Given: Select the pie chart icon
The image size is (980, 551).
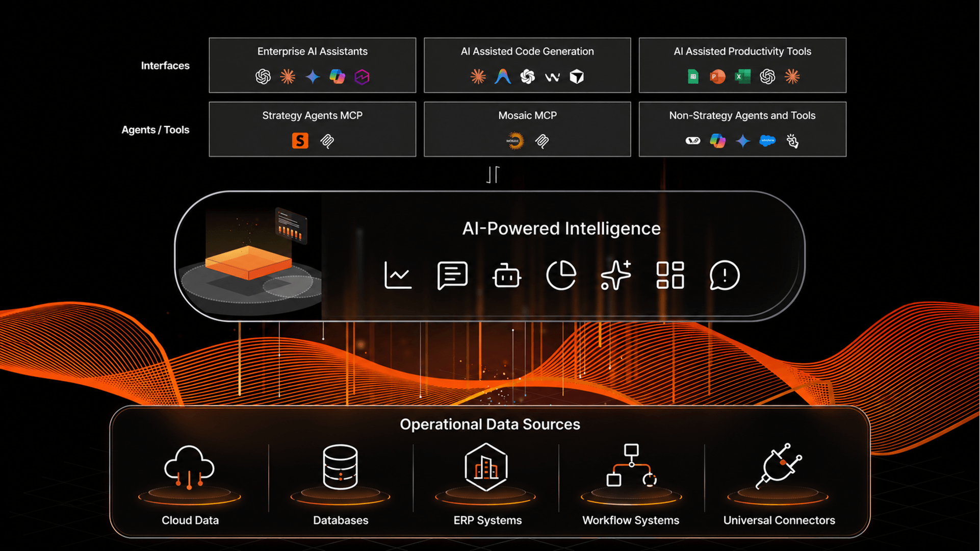Looking at the screenshot, I should coord(561,275).
